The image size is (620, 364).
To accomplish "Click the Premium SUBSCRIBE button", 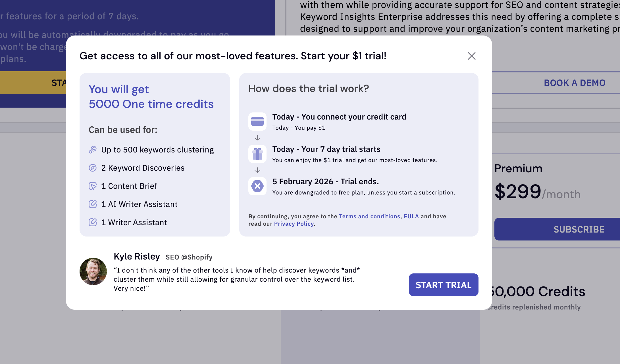I will pos(579,229).
